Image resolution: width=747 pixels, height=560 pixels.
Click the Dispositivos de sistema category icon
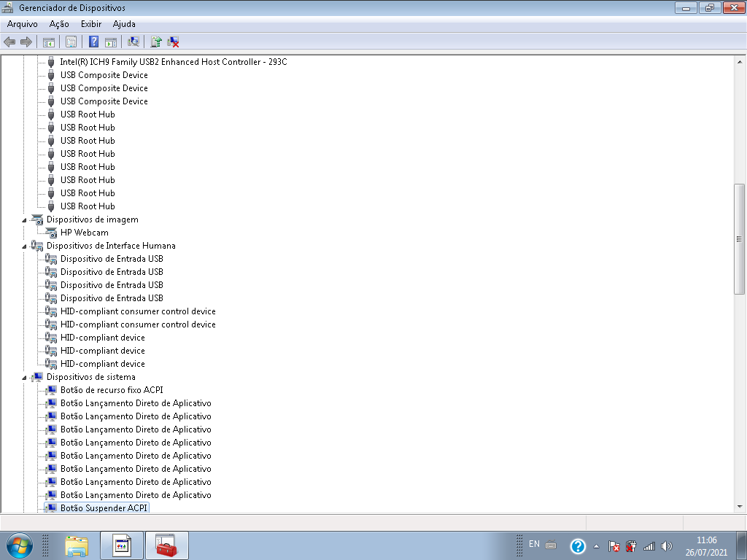pyautogui.click(x=36, y=377)
